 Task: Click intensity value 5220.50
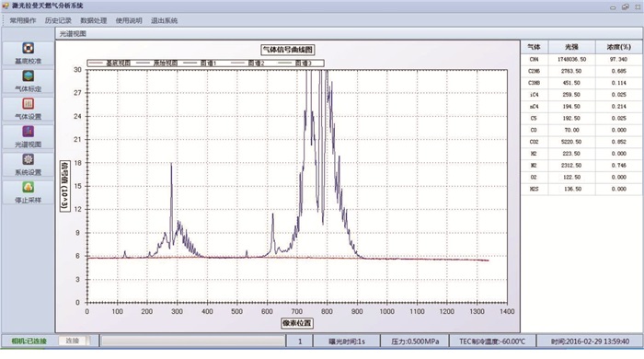pyautogui.click(x=571, y=142)
